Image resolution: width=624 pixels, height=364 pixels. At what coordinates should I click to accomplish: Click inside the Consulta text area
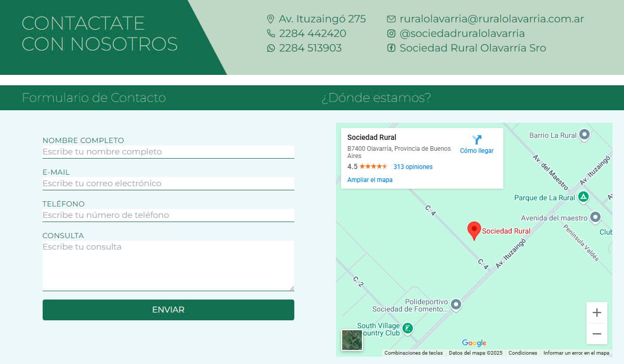168,266
